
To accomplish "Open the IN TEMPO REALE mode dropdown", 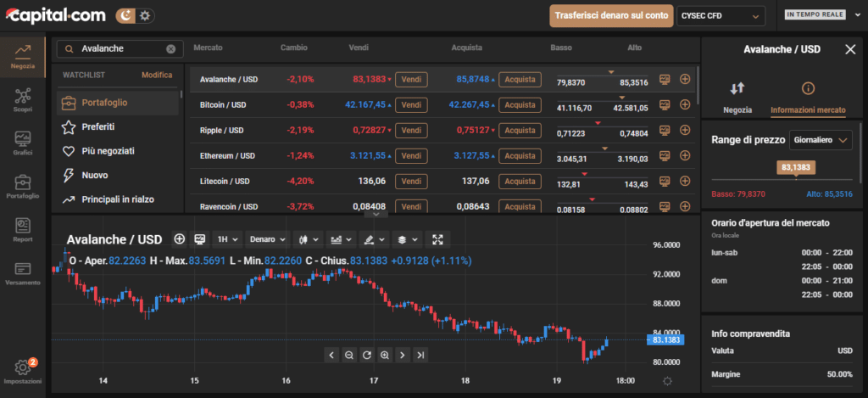I will pyautogui.click(x=823, y=15).
